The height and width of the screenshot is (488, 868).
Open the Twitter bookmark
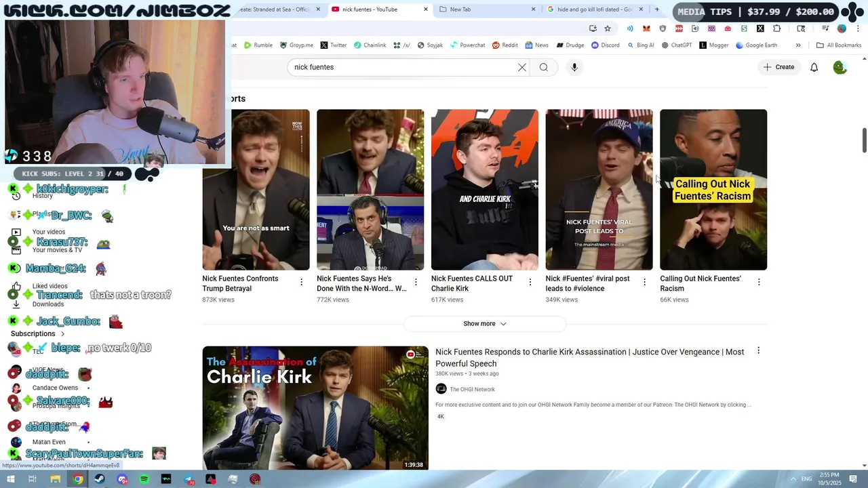point(334,45)
